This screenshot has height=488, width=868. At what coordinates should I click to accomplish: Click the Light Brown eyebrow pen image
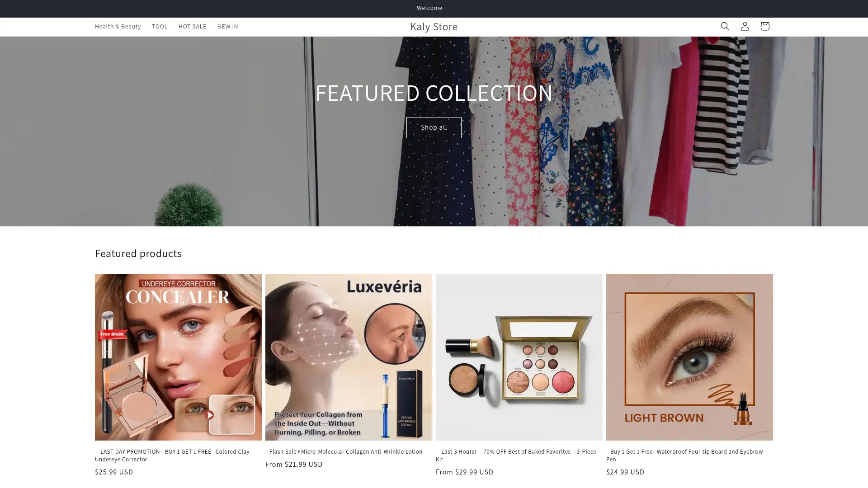click(x=689, y=357)
